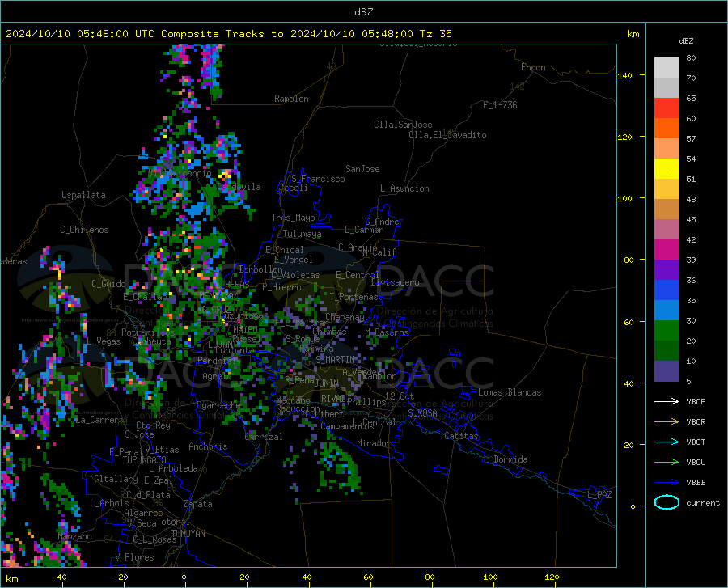Click the 'Tz 35' threshold text
Viewport: 728px width, 588px height.
point(436,34)
